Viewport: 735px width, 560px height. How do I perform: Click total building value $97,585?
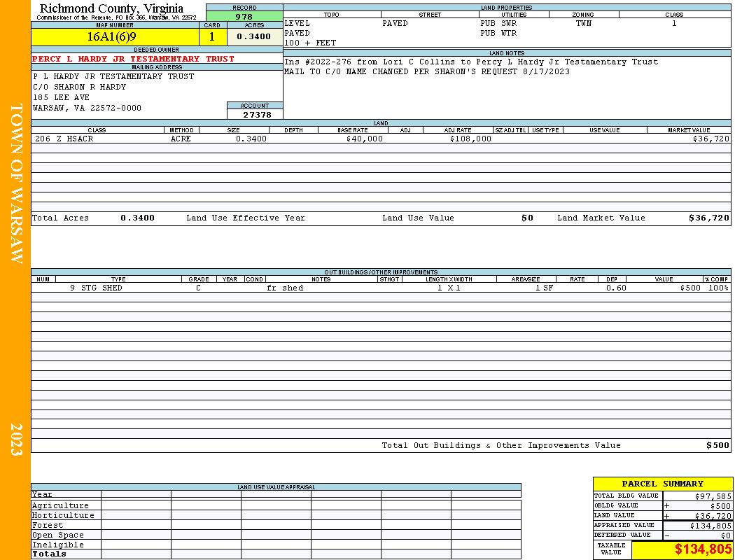[x=713, y=496]
